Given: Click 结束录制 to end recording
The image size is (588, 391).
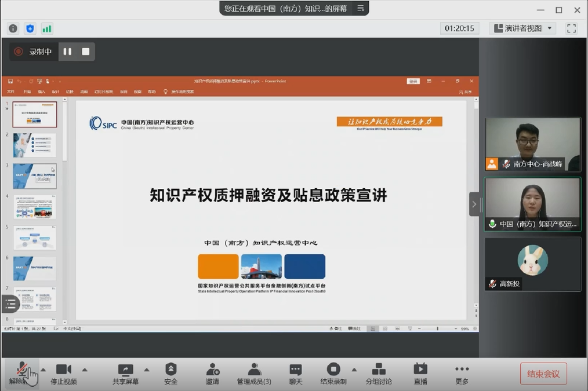Looking at the screenshot, I should [x=333, y=374].
